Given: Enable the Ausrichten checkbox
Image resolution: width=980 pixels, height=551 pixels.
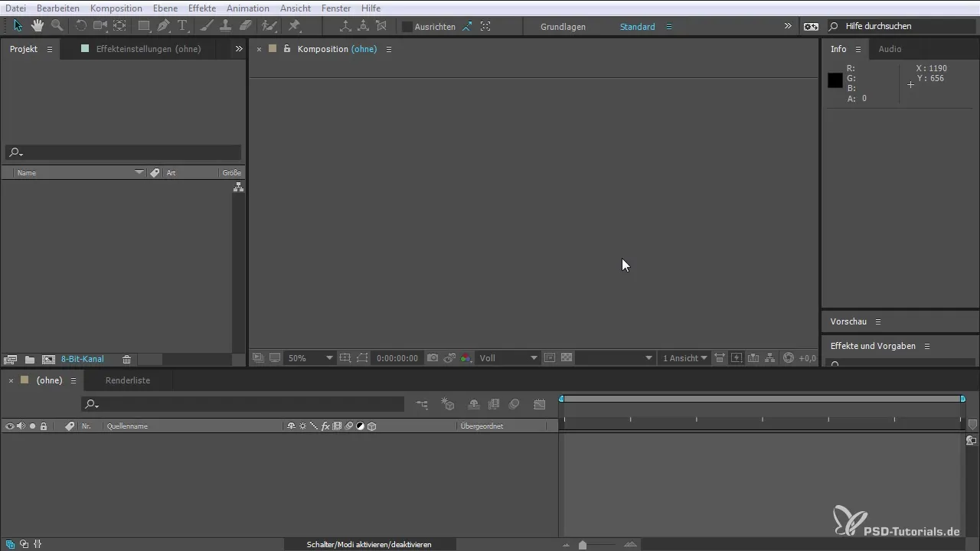Looking at the screenshot, I should pyautogui.click(x=407, y=27).
